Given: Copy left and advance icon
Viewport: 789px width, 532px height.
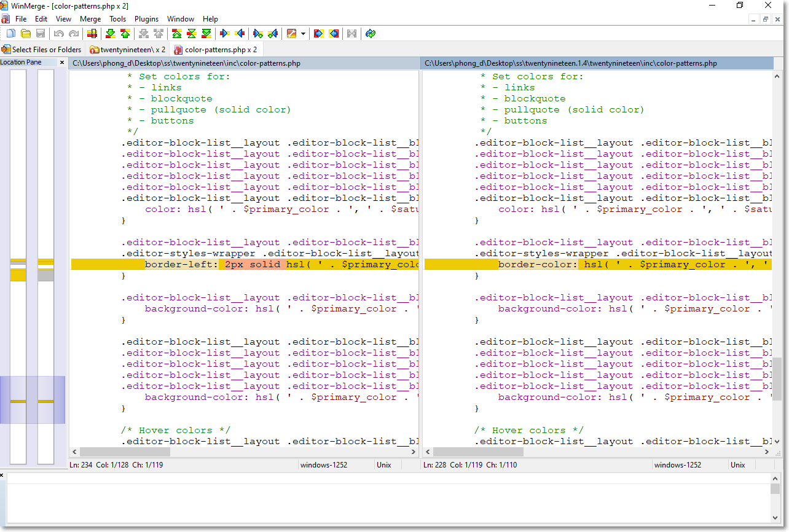Looking at the screenshot, I should coord(273,33).
